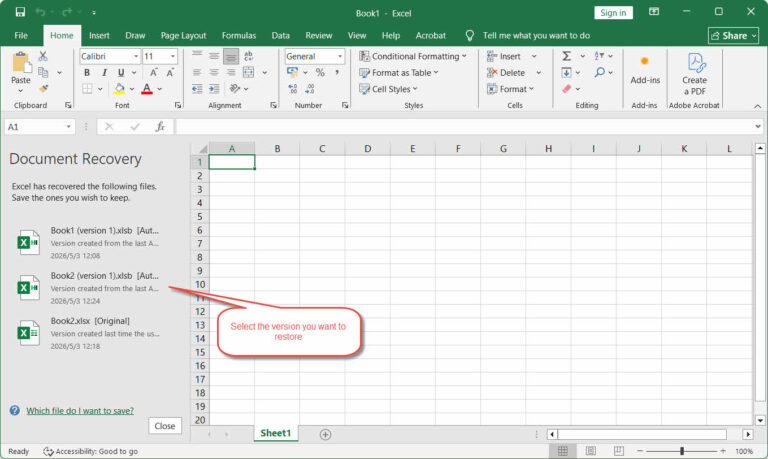Click the Share button

tap(733, 35)
